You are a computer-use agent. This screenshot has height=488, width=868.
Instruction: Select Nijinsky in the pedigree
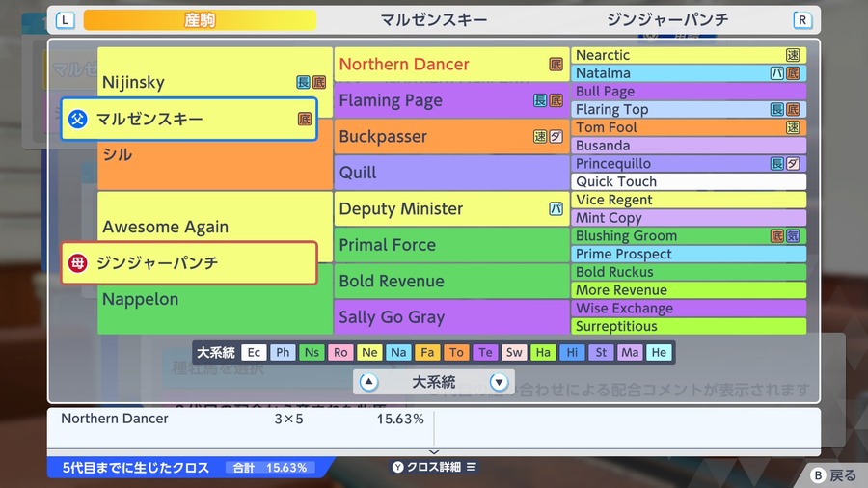pos(215,73)
